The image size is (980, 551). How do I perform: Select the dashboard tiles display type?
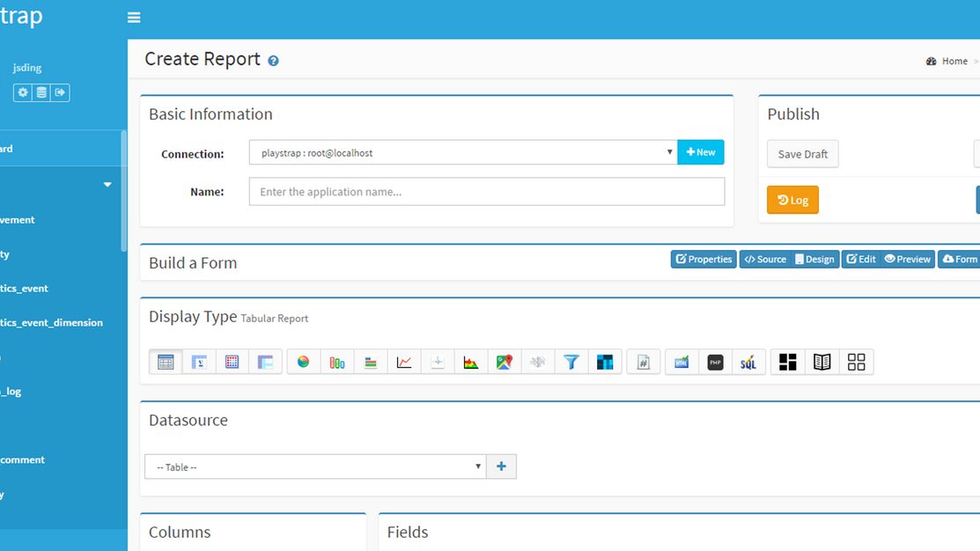pos(788,363)
